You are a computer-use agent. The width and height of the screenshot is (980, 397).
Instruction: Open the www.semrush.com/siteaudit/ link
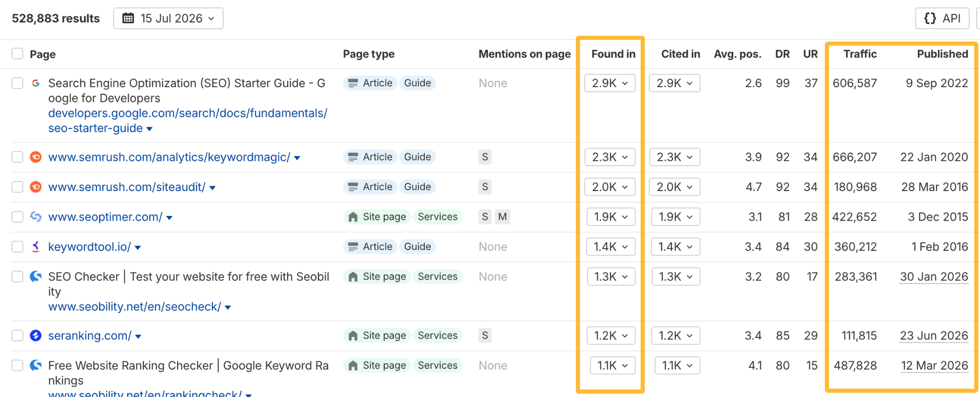(x=127, y=187)
